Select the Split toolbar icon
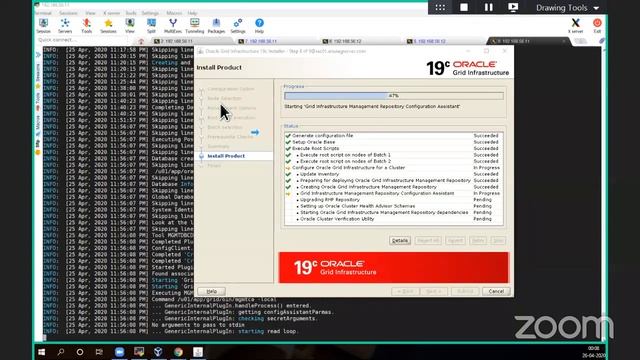The height and width of the screenshot is (360, 640). click(x=151, y=26)
